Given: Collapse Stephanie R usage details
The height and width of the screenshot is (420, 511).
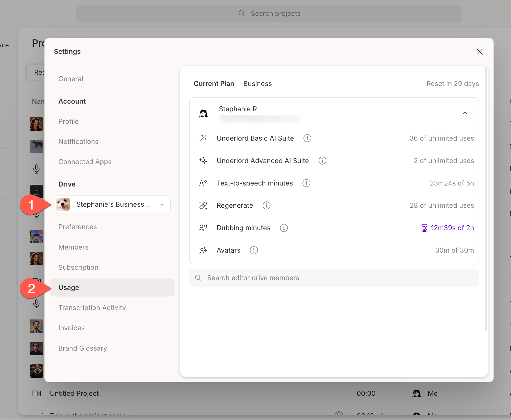Looking at the screenshot, I should (x=465, y=113).
